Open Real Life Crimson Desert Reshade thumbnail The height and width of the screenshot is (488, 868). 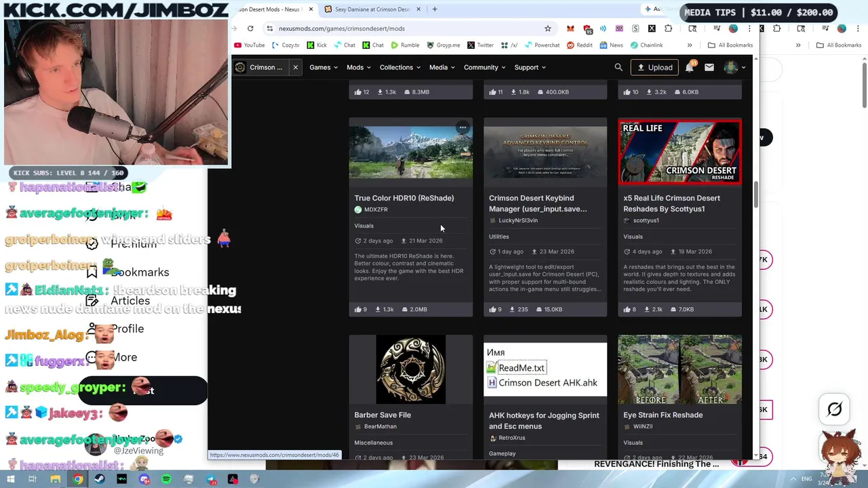click(679, 152)
